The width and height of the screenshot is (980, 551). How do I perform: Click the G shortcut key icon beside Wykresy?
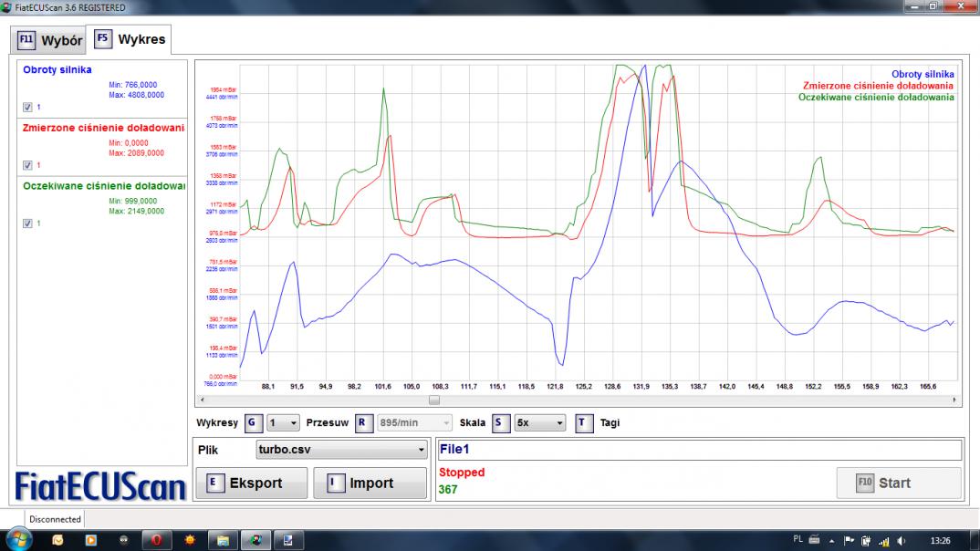(x=252, y=423)
